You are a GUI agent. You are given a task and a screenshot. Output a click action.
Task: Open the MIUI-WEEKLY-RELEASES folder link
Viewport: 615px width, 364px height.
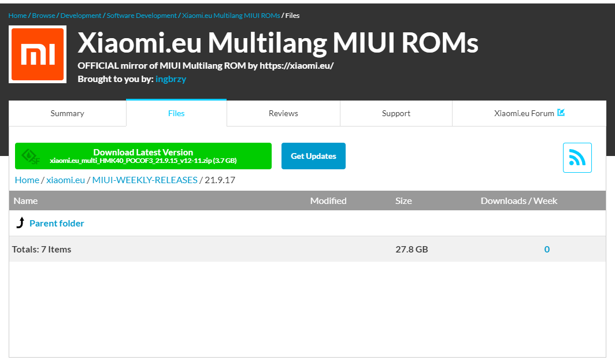click(145, 180)
